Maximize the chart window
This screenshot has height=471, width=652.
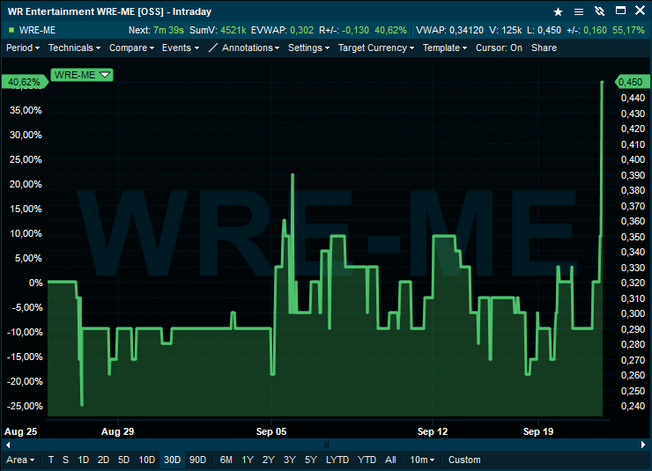point(620,10)
